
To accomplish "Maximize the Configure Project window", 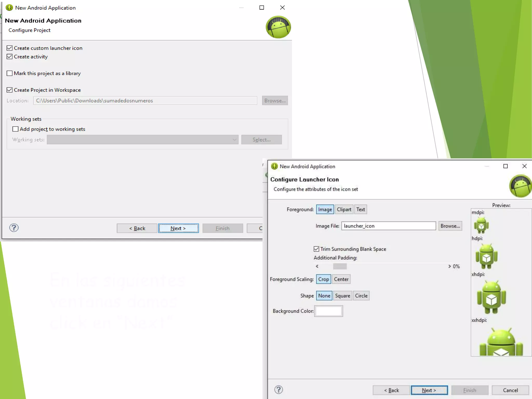I will coord(262,8).
